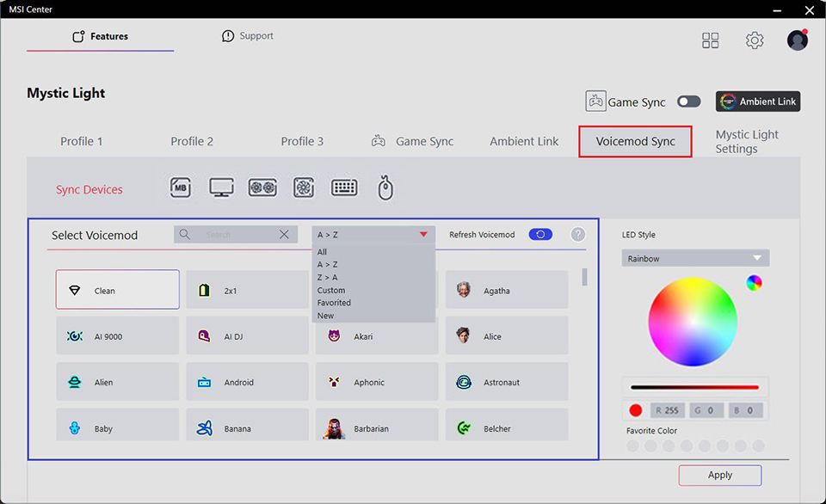The image size is (826, 504).
Task: Choose the AI DJ voice card
Action: pyautogui.click(x=247, y=335)
